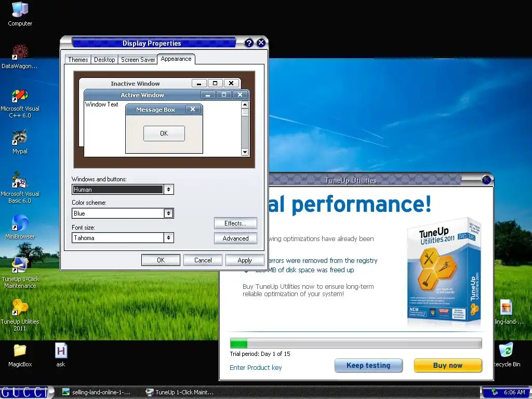
Task: Switch to TuneUp 1-Click Maint taskbar item
Action: click(x=180, y=392)
